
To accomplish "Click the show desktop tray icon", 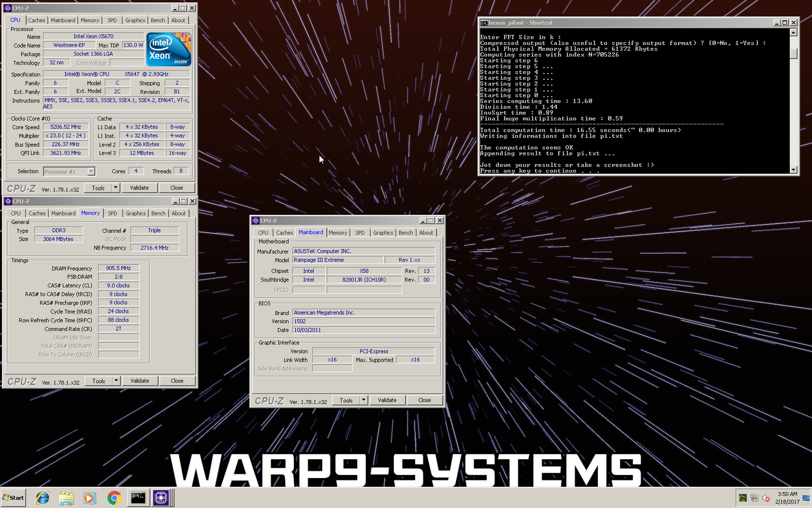I will pos(806,498).
